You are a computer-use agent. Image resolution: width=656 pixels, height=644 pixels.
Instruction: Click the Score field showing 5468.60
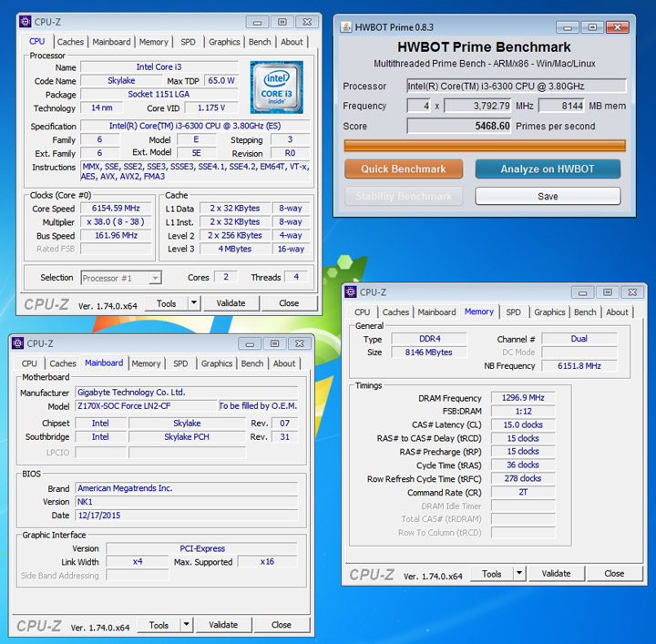[458, 126]
